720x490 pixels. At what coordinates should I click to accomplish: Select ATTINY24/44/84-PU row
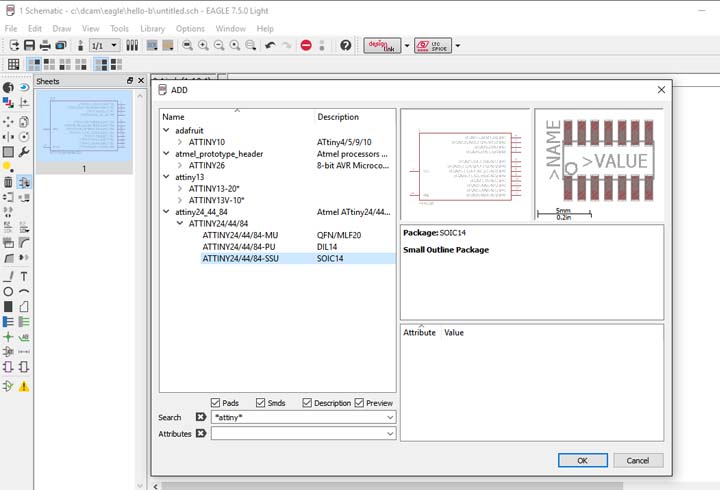click(298, 247)
